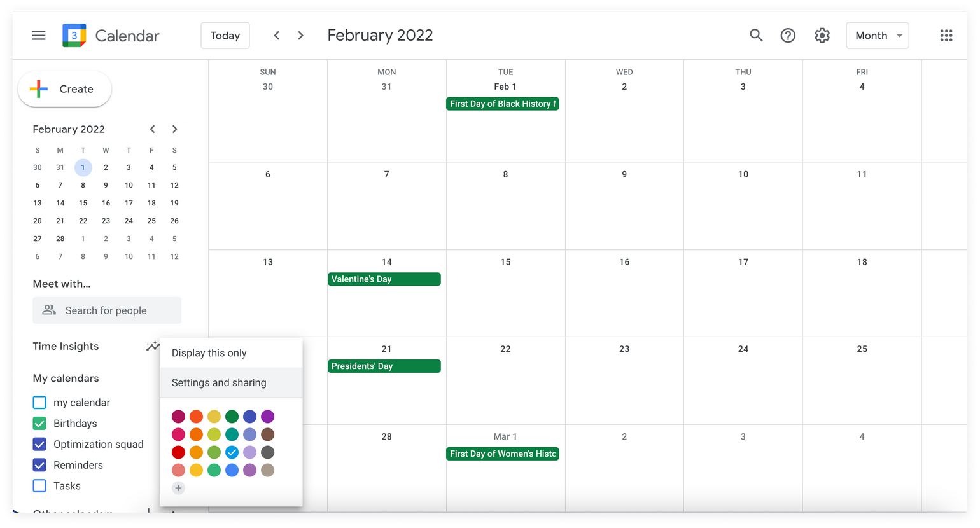Choose Display this only
Viewport: 980px width, 528px height.
click(x=231, y=353)
